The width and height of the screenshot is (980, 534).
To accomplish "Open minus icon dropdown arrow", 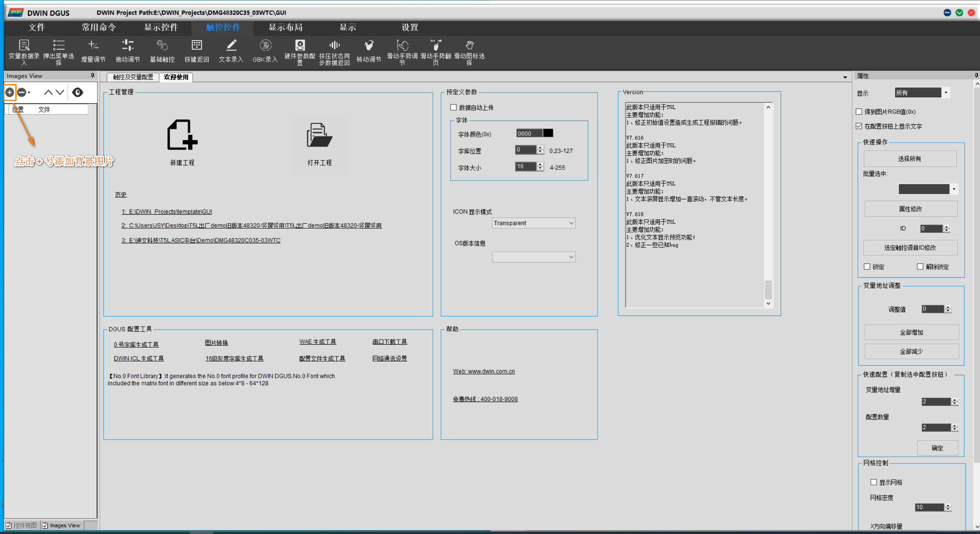I will [29, 93].
